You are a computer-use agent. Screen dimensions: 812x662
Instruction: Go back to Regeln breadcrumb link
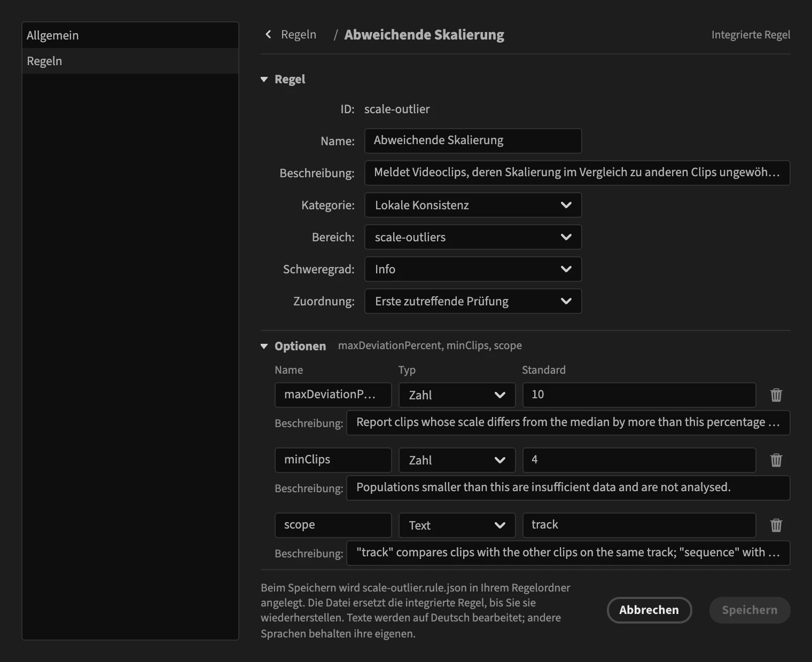299,35
